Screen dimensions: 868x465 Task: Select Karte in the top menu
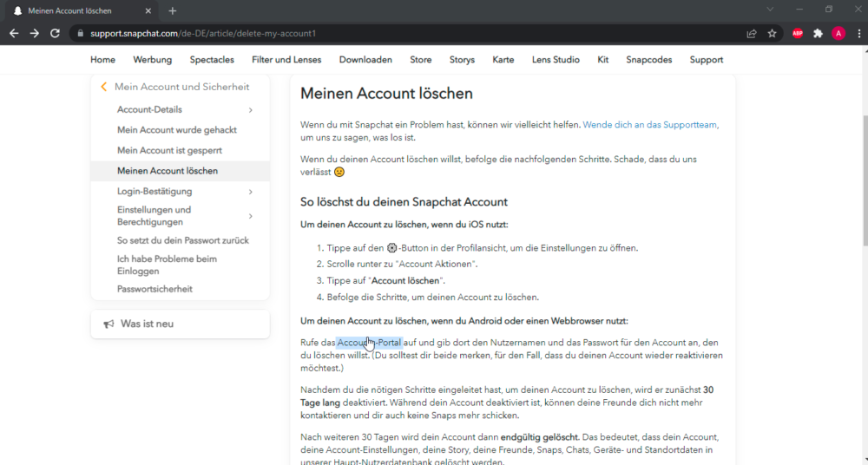coord(503,60)
